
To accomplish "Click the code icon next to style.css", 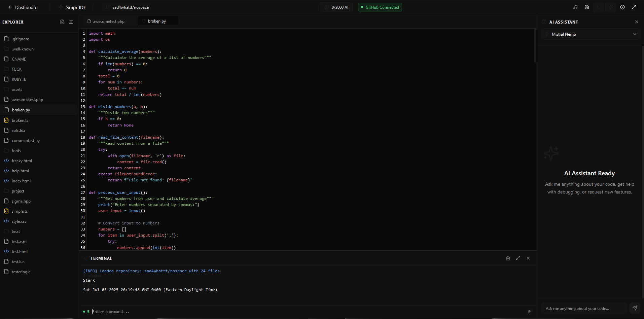I will pyautogui.click(x=6, y=221).
